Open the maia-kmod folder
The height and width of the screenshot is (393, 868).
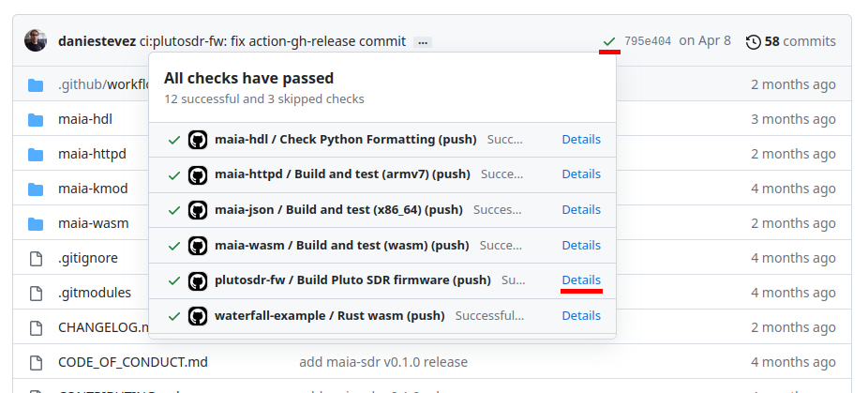click(93, 189)
